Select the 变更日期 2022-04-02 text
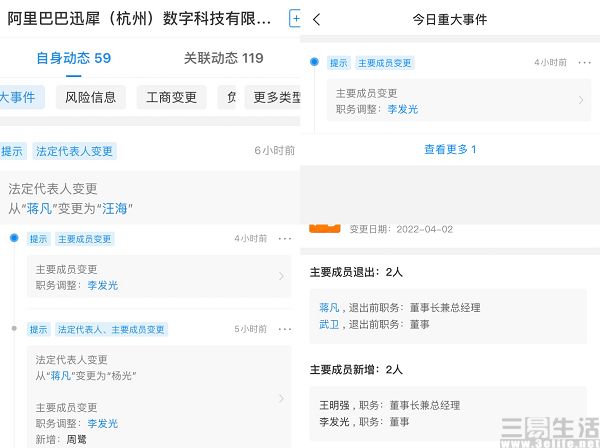 coord(401,229)
